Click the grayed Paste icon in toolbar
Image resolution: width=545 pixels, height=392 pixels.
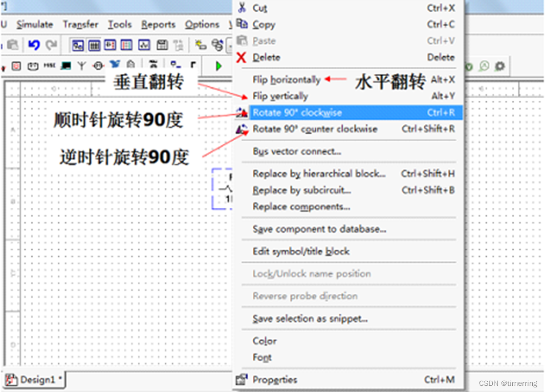click(13, 45)
